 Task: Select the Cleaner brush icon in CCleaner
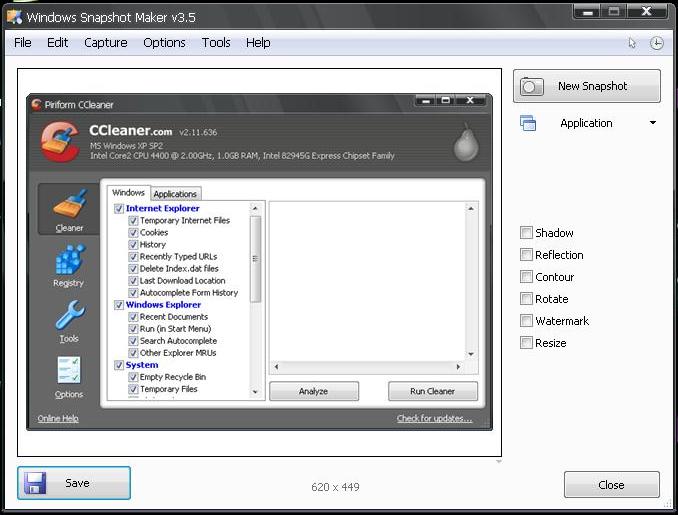(x=70, y=203)
